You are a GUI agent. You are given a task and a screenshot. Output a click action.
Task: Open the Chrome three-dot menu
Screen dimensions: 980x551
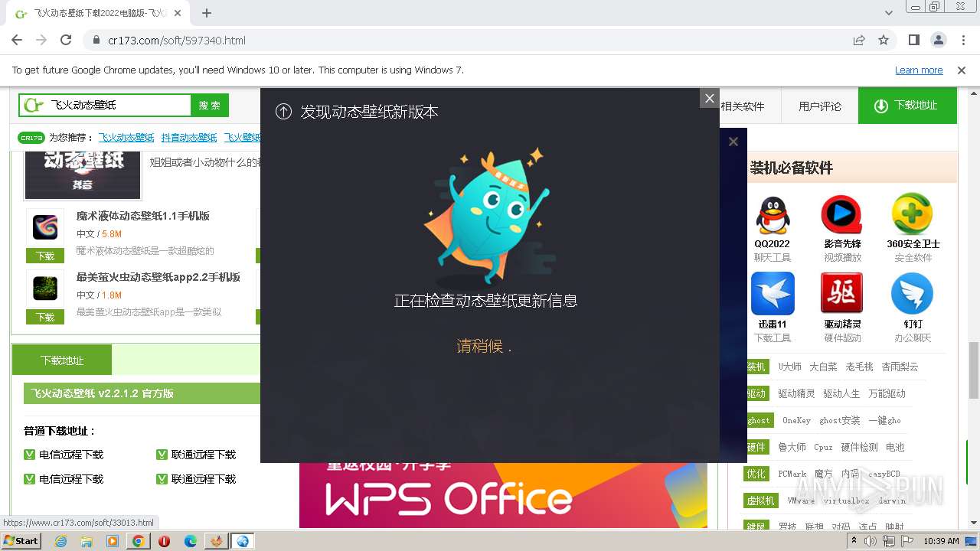[x=962, y=40]
